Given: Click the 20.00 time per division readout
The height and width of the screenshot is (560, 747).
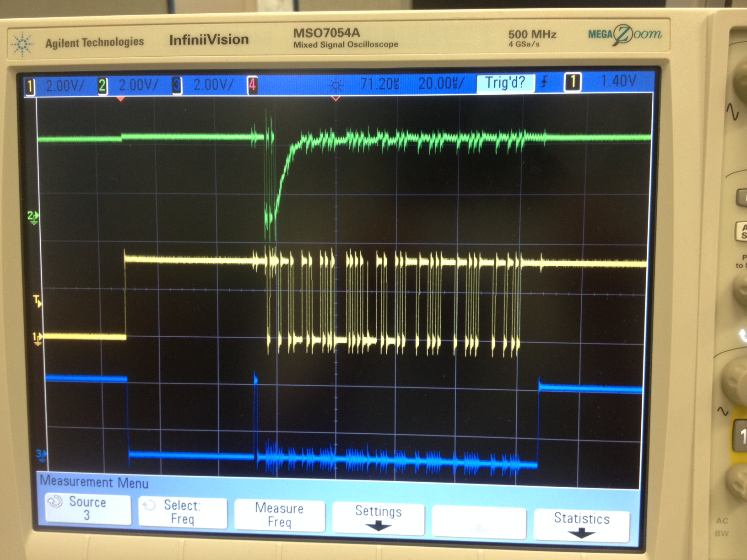Looking at the screenshot, I should click(441, 83).
